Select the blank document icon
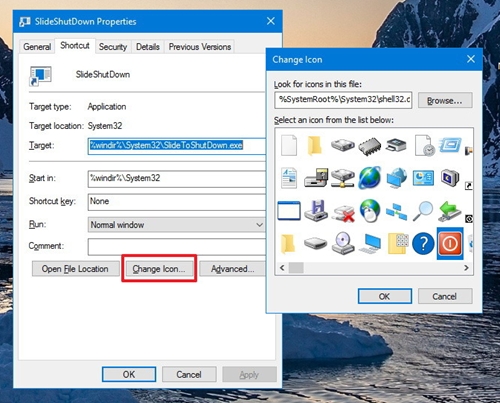 click(x=289, y=145)
